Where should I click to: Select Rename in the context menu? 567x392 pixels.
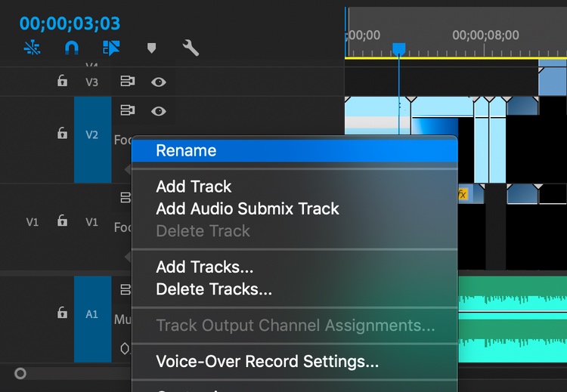[x=186, y=150]
